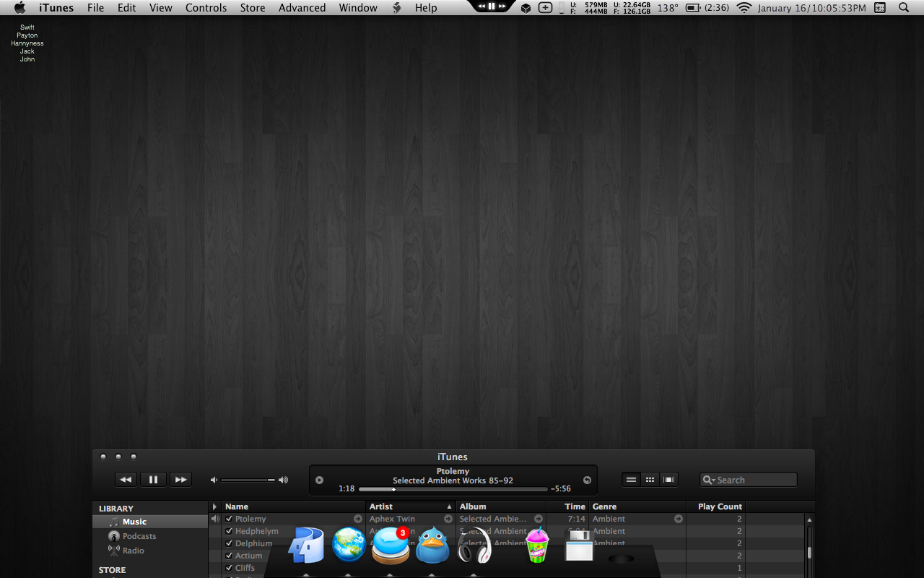The height and width of the screenshot is (578, 924).
Task: Open the memory and disk usage monitor
Action: [611, 8]
